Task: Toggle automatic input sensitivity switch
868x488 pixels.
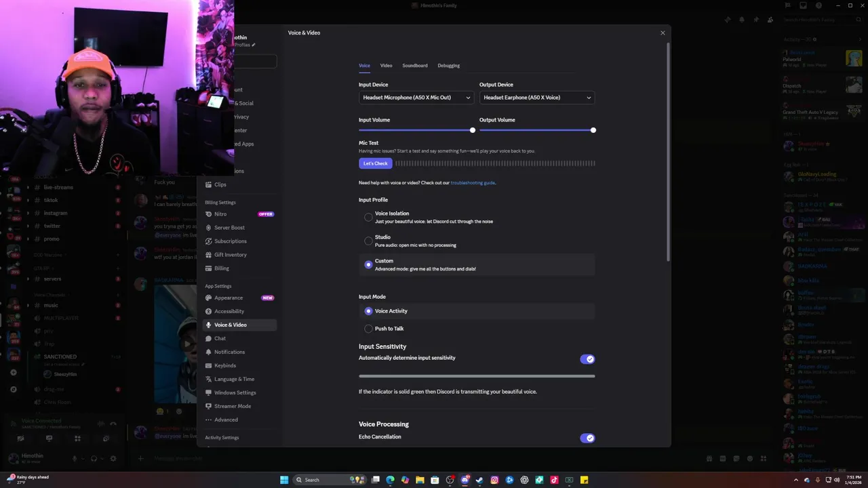Action: pos(587,359)
